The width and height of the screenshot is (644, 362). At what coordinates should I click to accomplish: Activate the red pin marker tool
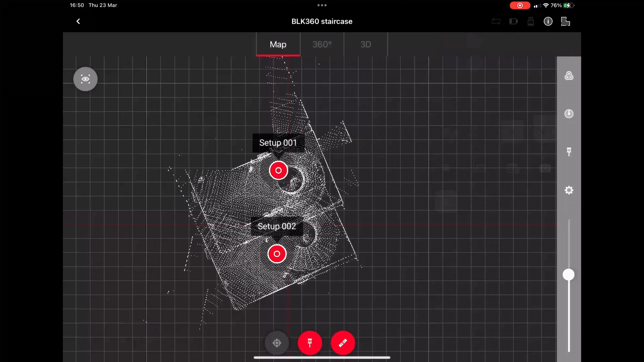(310, 343)
